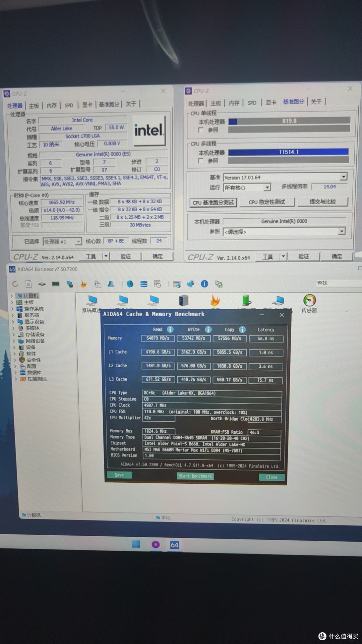Tick the 参照 checkbox under CPU 多线程
362x644 pixels.
(201, 161)
